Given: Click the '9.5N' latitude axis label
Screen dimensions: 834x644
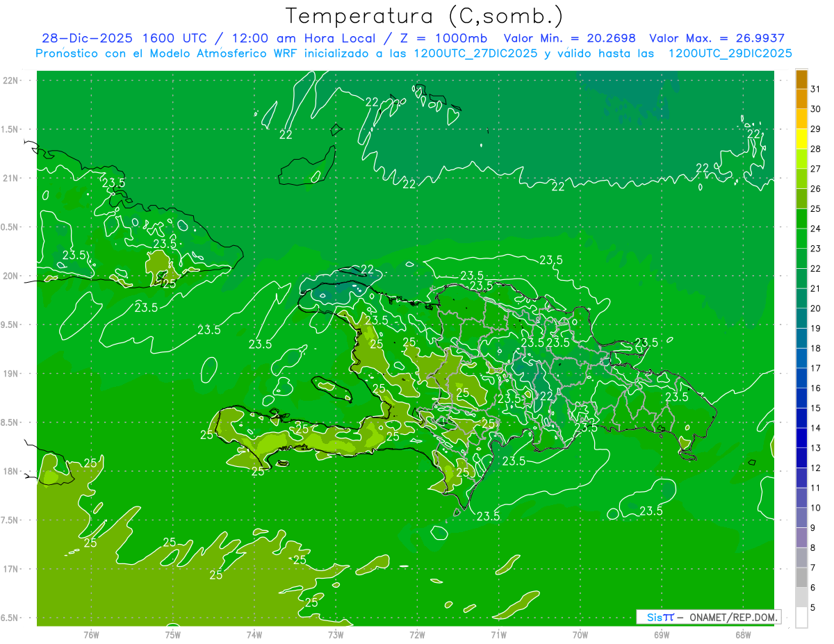Looking at the screenshot, I should [x=10, y=324].
